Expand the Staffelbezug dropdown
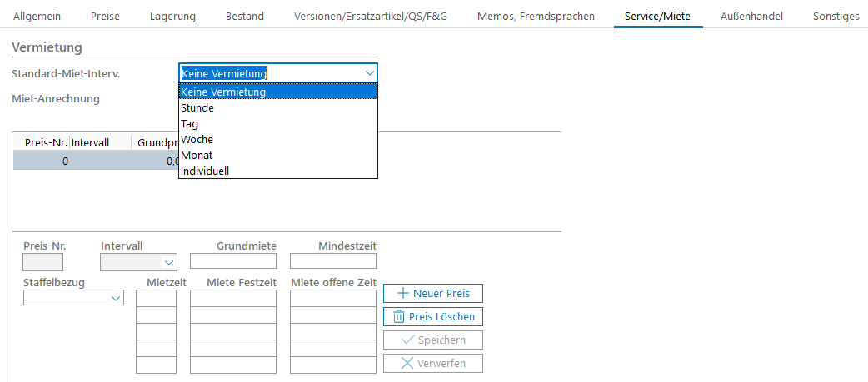Viewport: 868px width, 382px height. (x=116, y=300)
